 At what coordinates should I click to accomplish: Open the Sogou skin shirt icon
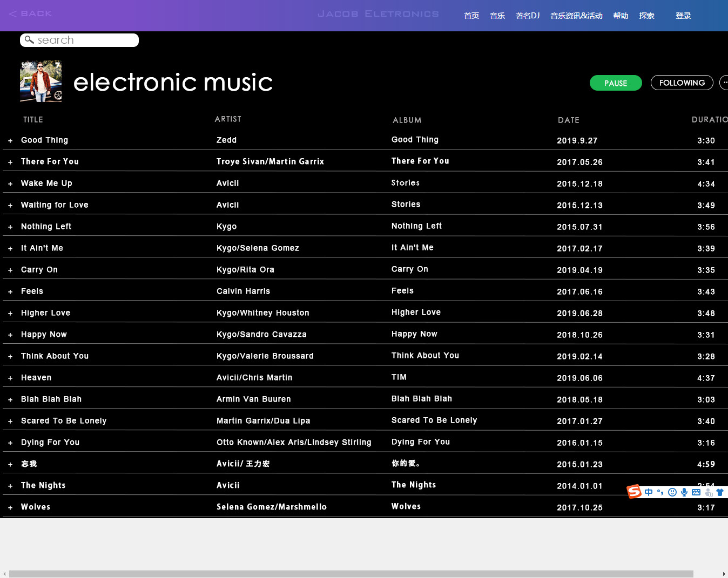[x=720, y=492]
